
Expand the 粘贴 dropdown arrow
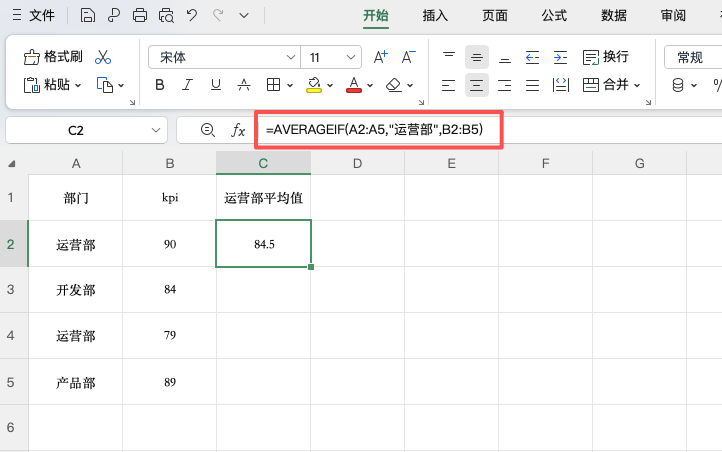point(78,85)
